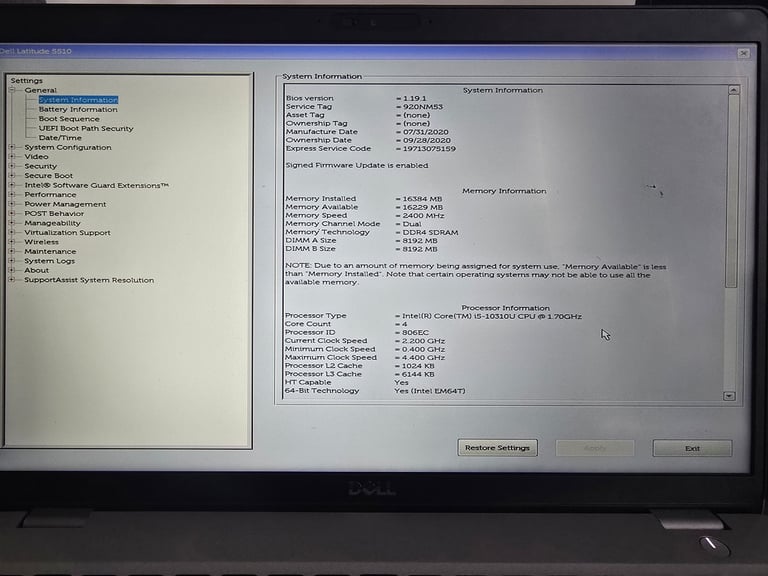Click the Restore Settings button
Image resolution: width=768 pixels, height=576 pixels.
coord(497,448)
